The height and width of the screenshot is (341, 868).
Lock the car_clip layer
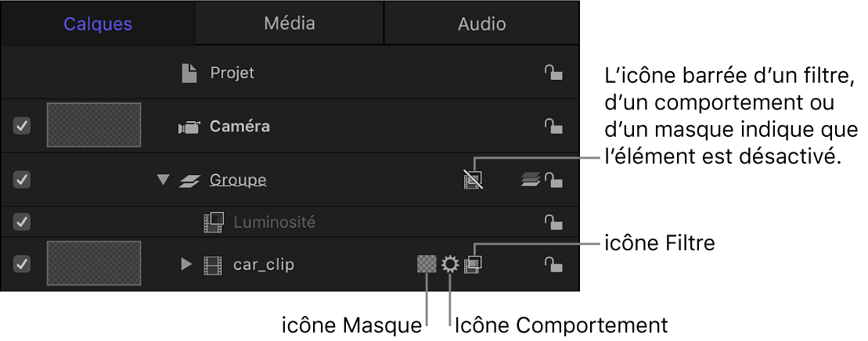tap(553, 264)
